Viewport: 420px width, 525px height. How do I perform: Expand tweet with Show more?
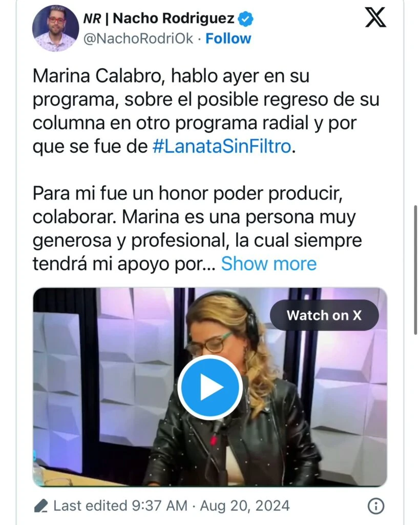[x=269, y=264]
